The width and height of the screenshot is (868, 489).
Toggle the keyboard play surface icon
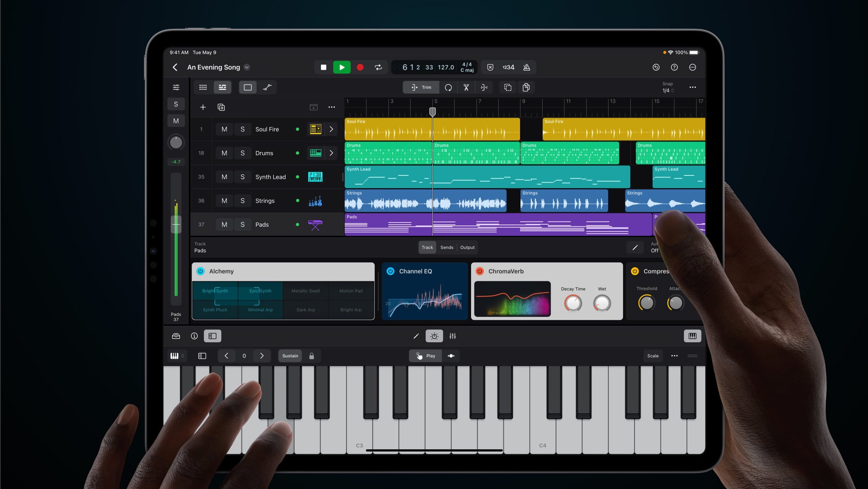pyautogui.click(x=692, y=336)
